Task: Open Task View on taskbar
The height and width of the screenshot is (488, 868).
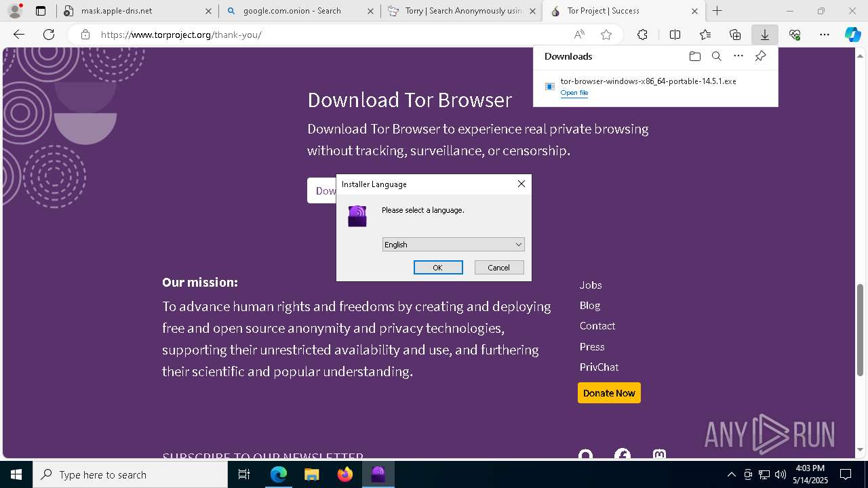Action: tap(244, 474)
